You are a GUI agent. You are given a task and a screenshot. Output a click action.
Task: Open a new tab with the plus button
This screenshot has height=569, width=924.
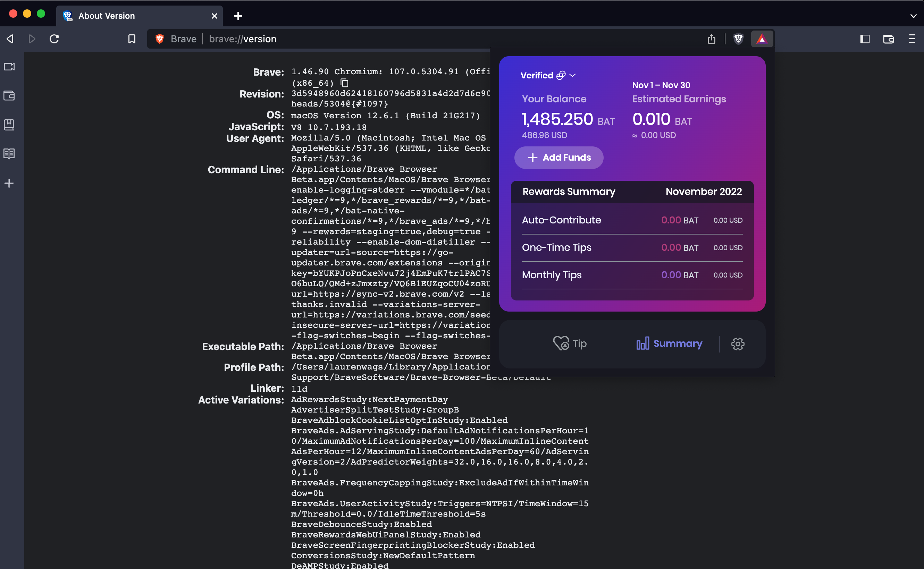[237, 16]
